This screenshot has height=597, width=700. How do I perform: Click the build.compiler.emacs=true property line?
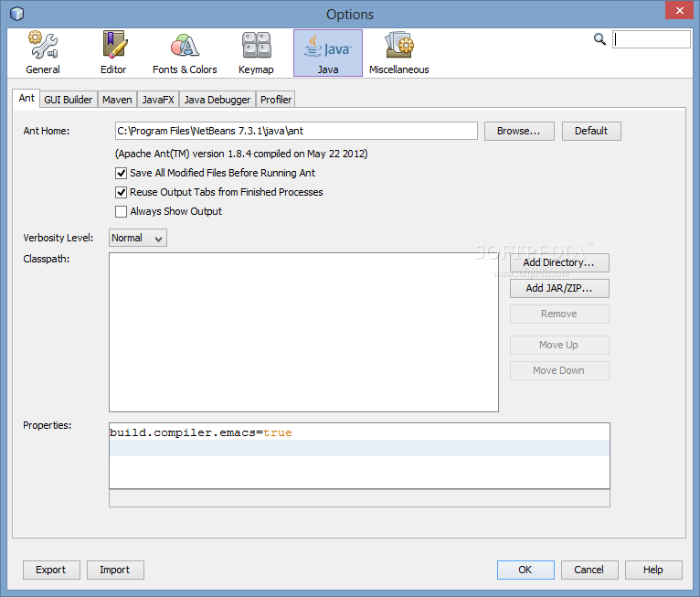pyautogui.click(x=200, y=432)
